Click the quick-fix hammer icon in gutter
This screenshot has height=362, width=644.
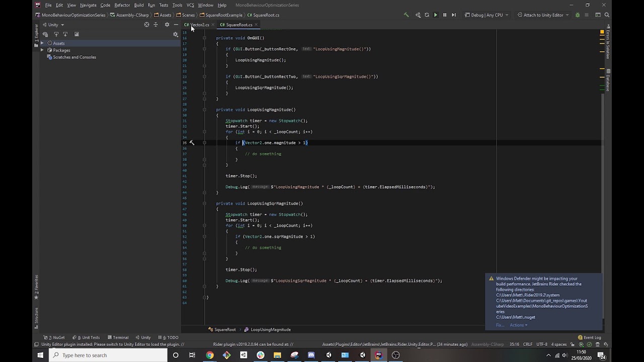pos(192,143)
